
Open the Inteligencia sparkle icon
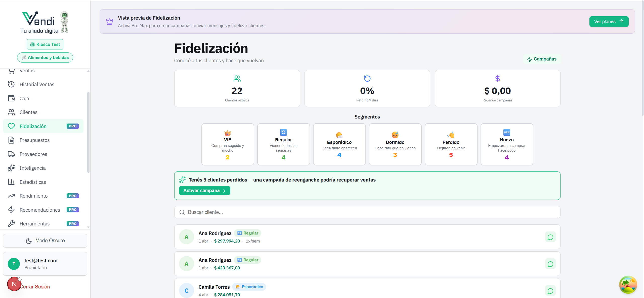11,168
